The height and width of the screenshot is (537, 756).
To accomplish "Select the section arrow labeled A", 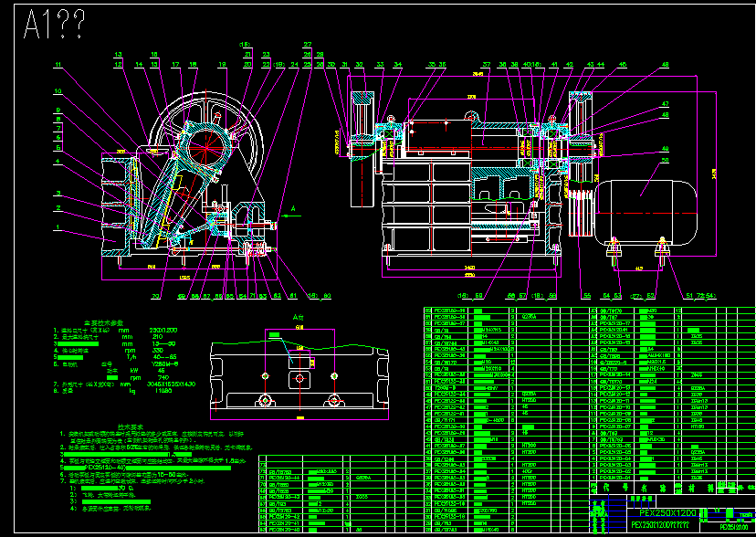I will [x=292, y=214].
